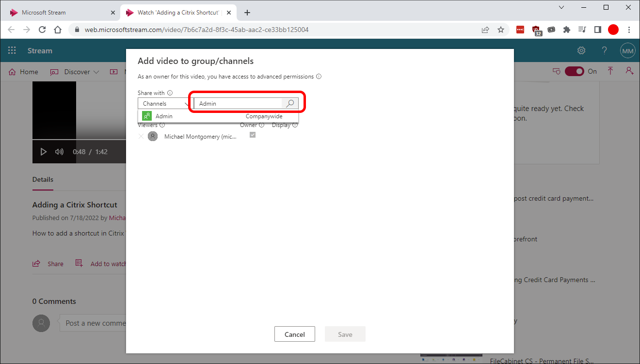Viewport: 640px width, 364px height.
Task: Click the Adding a Citrix Shortcut title
Action: [x=75, y=205]
